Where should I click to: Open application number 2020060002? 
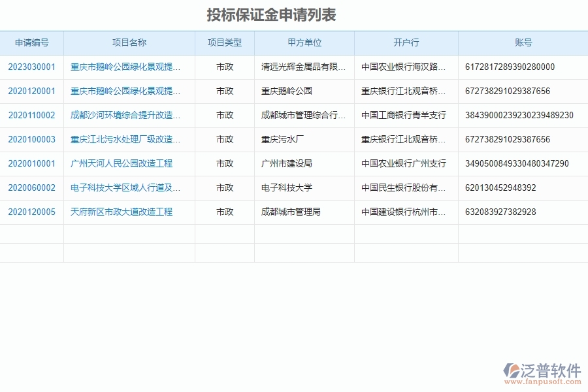[x=31, y=188]
